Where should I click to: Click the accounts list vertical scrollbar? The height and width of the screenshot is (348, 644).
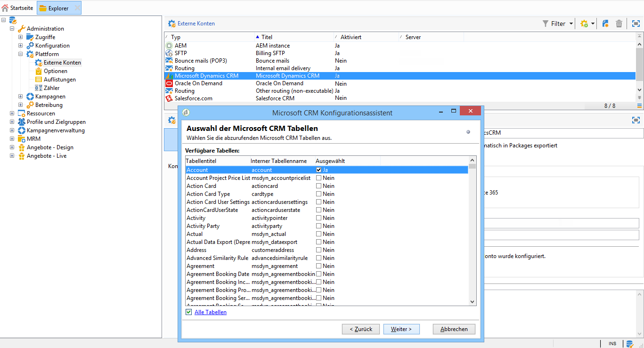[x=639, y=66]
